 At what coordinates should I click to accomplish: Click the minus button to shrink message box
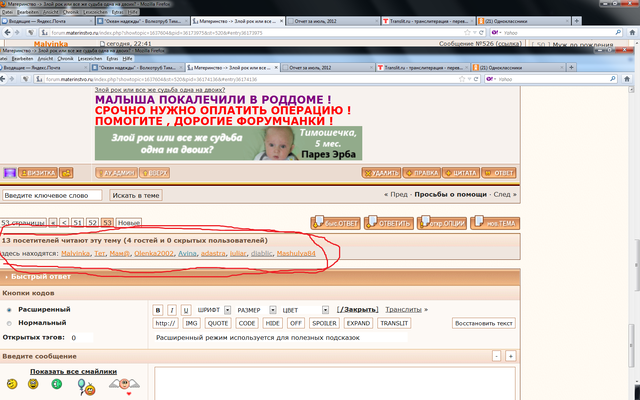(x=497, y=356)
